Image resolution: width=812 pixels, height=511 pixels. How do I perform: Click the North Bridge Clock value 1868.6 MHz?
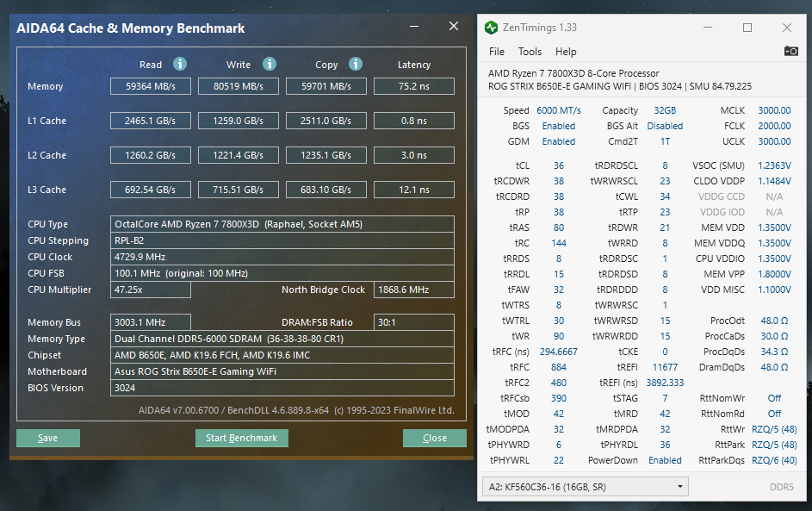pos(414,290)
